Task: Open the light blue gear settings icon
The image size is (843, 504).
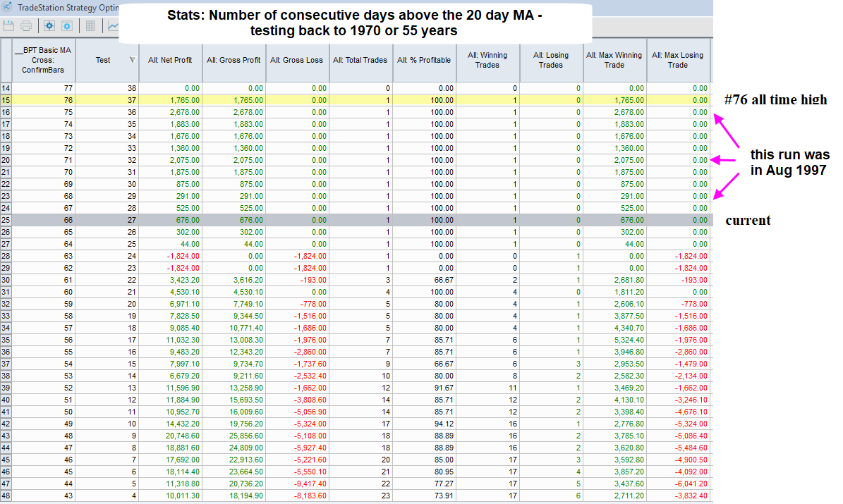Action: pos(67,26)
